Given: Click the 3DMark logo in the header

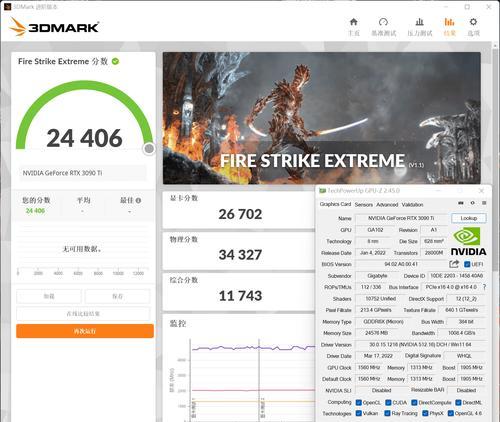Looking at the screenshot, I should [x=54, y=27].
